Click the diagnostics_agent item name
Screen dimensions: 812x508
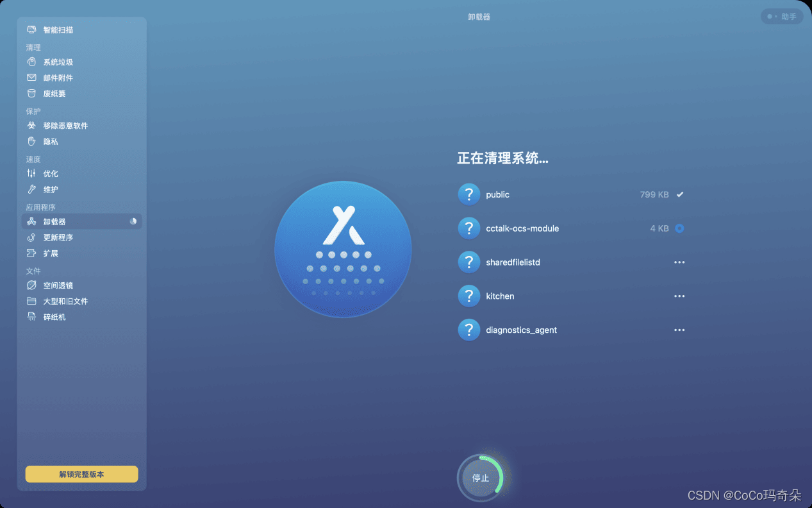(x=522, y=330)
